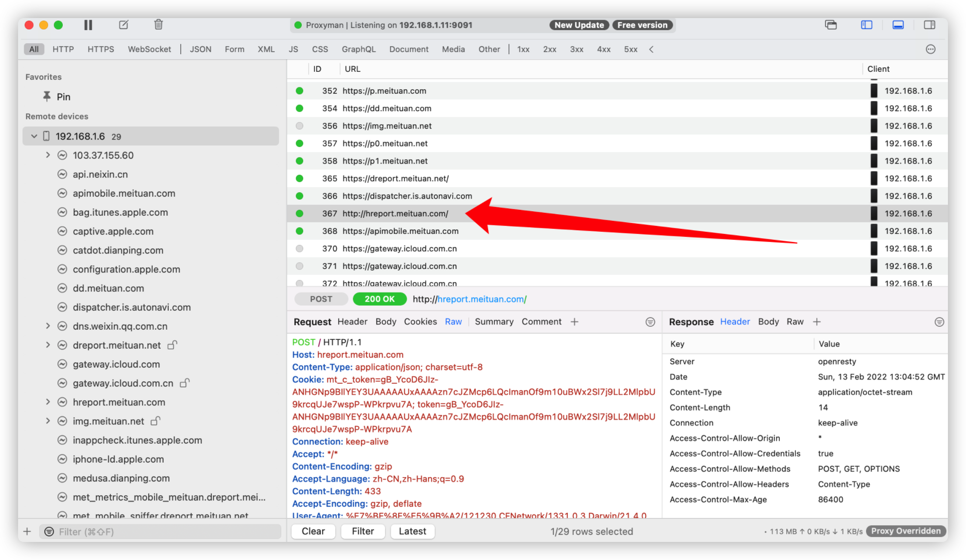Expand the img.meituan.net node

point(48,421)
